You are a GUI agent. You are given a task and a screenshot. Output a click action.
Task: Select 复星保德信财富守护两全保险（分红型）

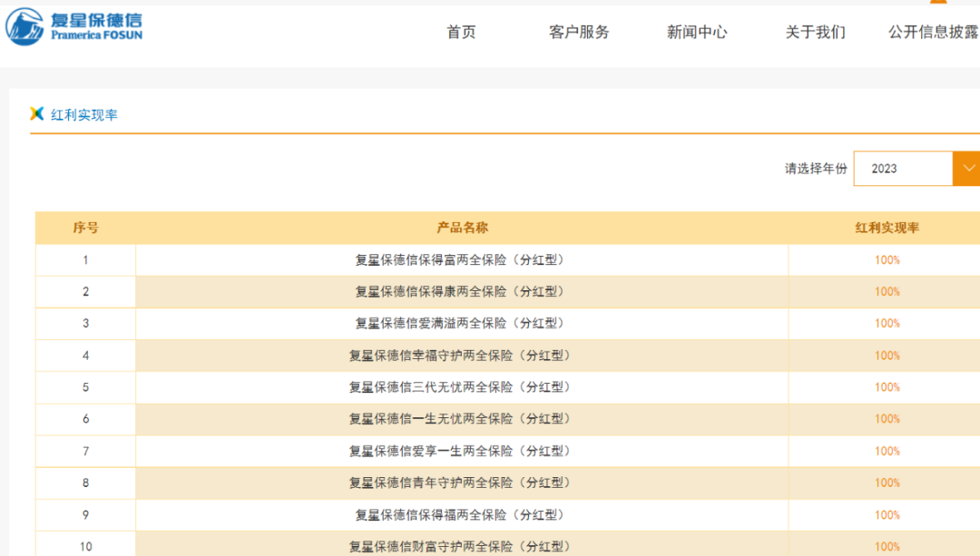pyautogui.click(x=462, y=547)
